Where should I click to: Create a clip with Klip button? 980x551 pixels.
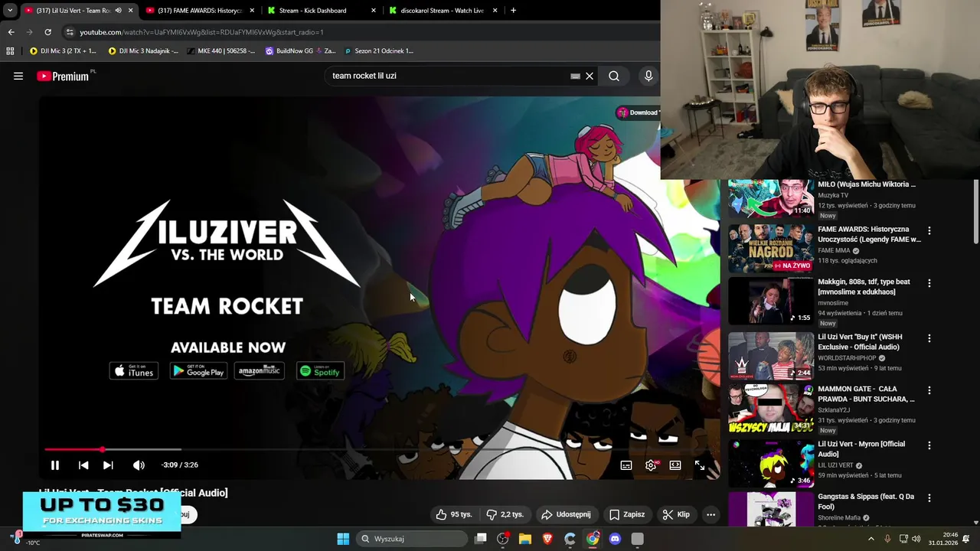click(x=676, y=514)
